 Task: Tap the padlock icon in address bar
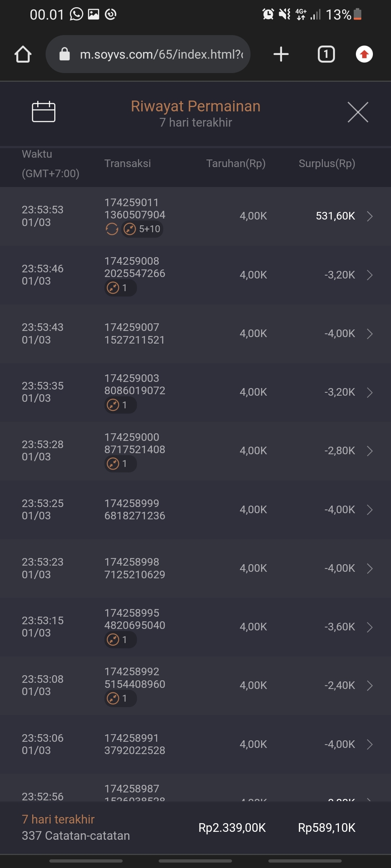pyautogui.click(x=64, y=54)
